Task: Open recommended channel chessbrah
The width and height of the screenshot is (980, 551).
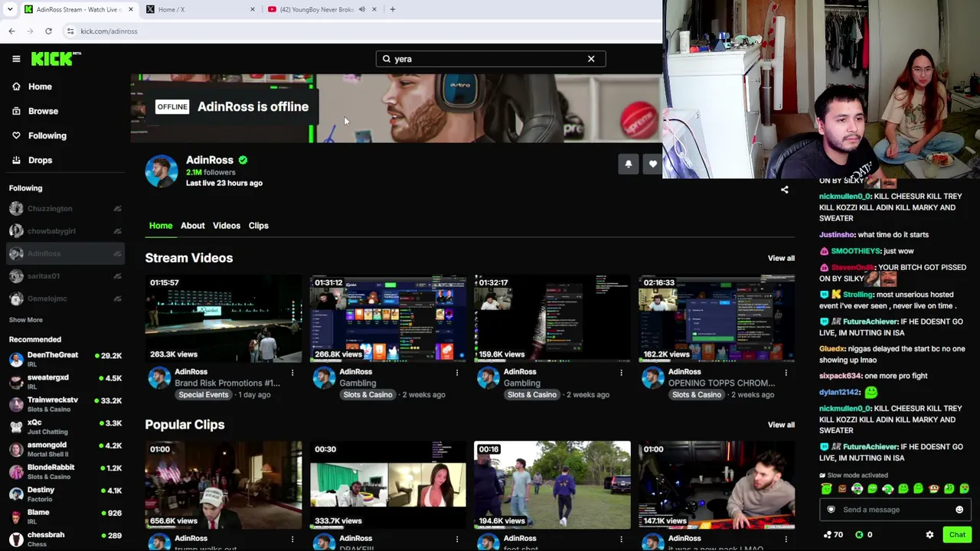Action: (66, 539)
